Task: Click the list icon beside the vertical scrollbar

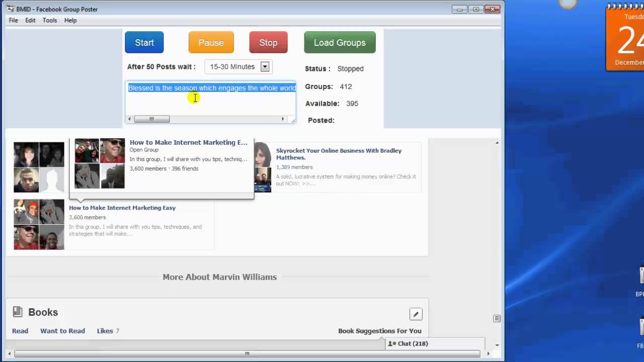Action: point(497,318)
